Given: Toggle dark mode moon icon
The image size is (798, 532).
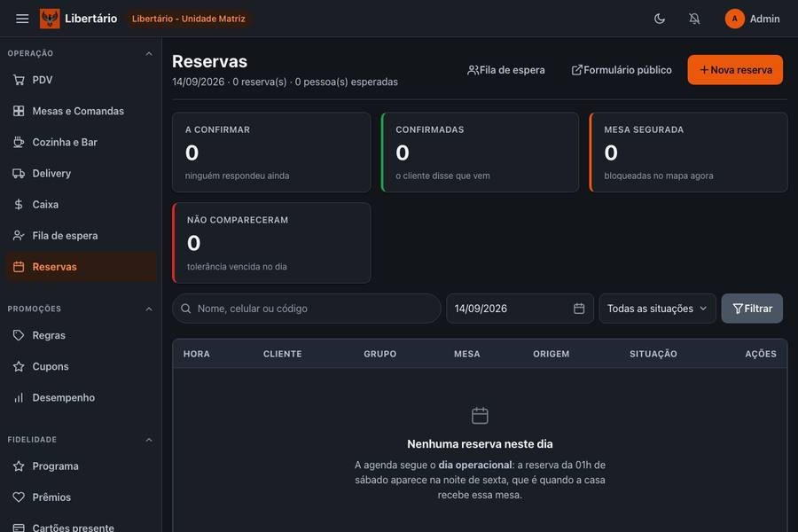Looking at the screenshot, I should pos(660,19).
